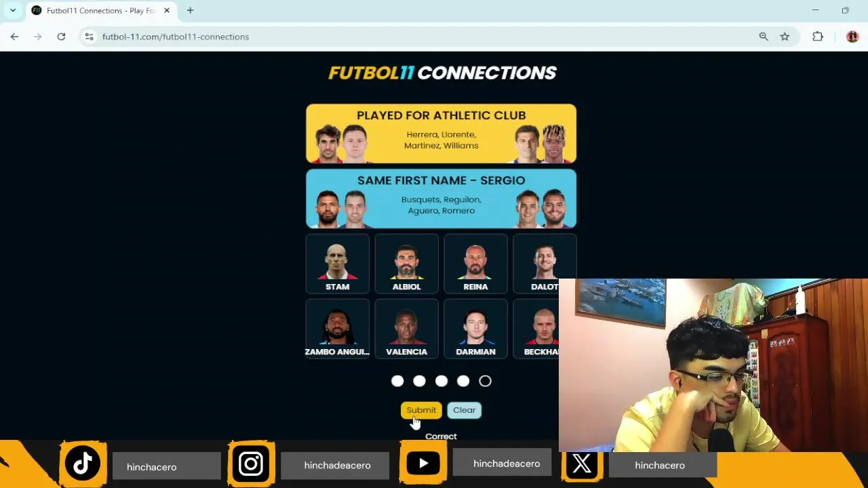This screenshot has height=488, width=868.
Task: Open the Chrome profile avatar
Action: tap(852, 37)
